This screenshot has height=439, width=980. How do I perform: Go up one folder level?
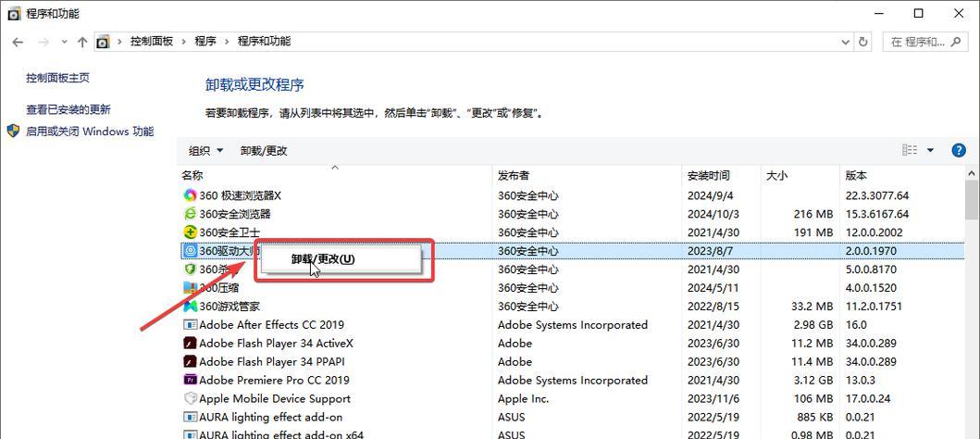coord(81,42)
